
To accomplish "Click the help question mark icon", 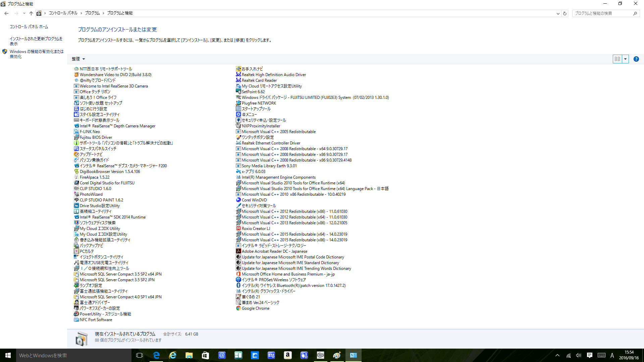I will click(x=636, y=59).
